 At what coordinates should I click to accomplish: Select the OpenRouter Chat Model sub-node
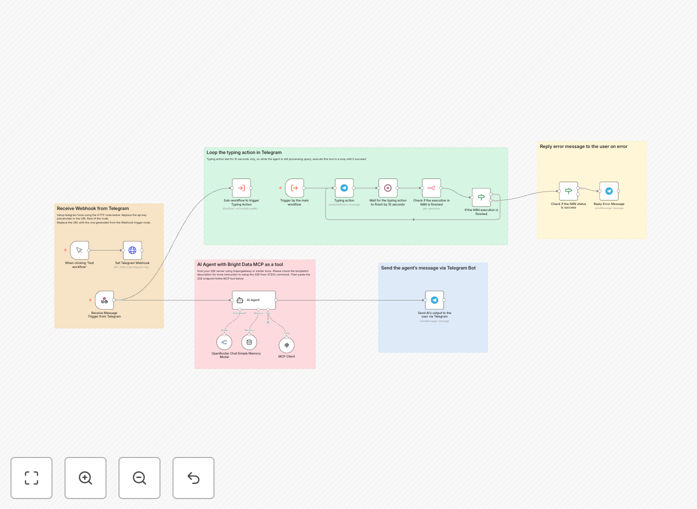pos(224,342)
